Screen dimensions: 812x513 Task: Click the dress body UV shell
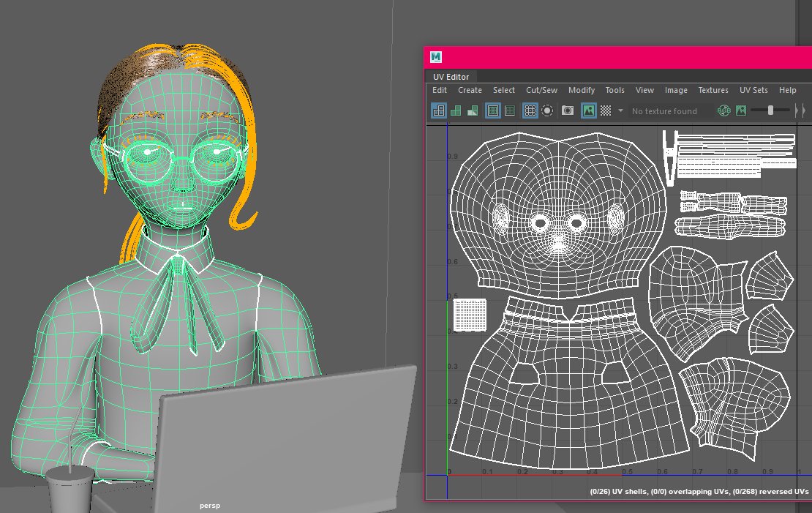click(x=568, y=383)
